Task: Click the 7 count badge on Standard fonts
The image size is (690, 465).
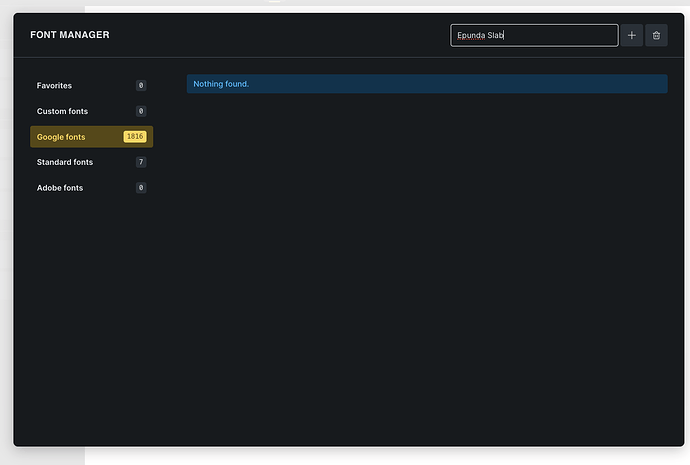Action: click(141, 162)
